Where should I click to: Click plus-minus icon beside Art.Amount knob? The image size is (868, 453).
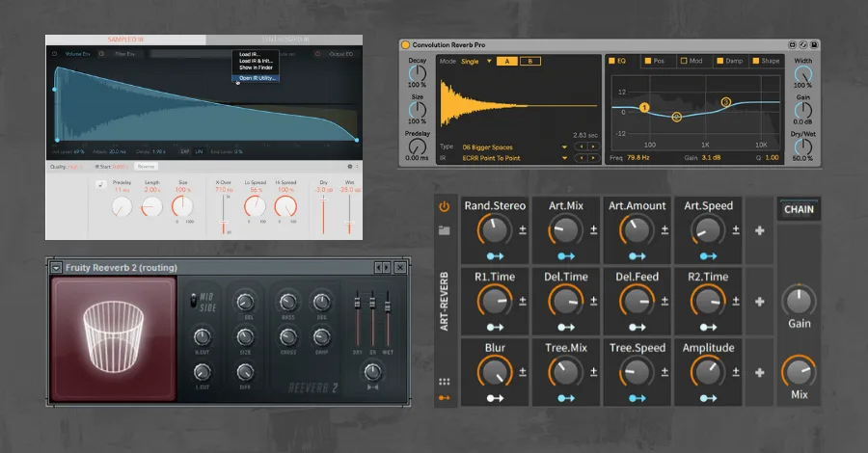click(x=665, y=229)
